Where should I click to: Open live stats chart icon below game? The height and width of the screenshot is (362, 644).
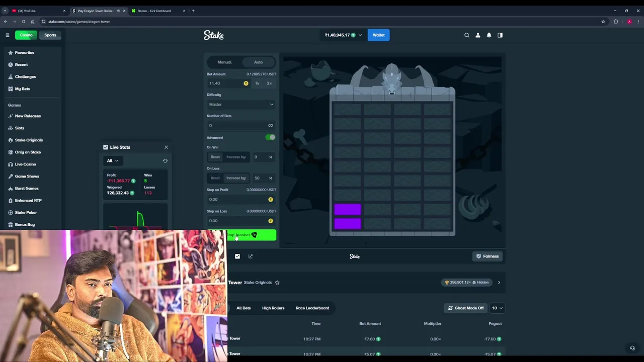tap(237, 256)
